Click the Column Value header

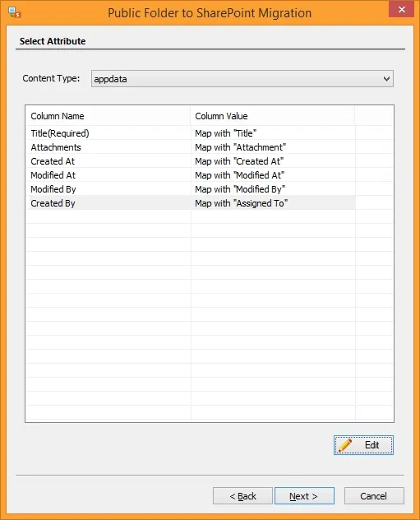pyautogui.click(x=273, y=116)
